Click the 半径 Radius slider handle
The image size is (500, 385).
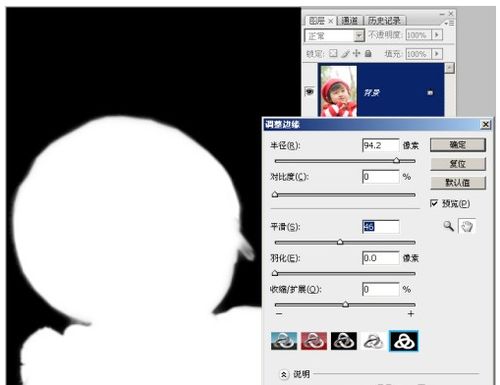[x=396, y=161]
